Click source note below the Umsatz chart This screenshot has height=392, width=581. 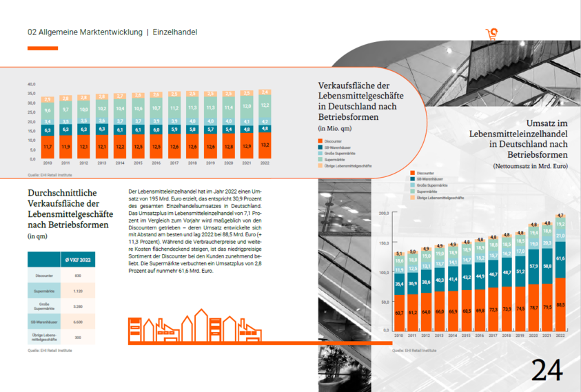(414, 351)
